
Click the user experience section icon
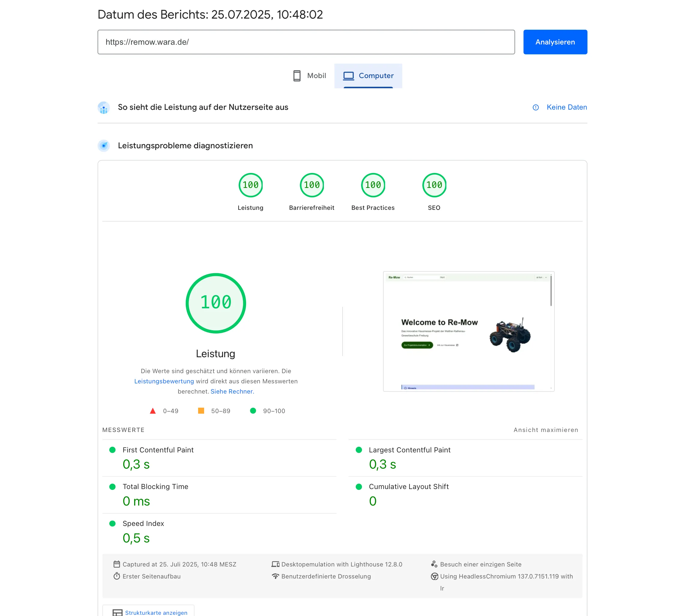[104, 108]
